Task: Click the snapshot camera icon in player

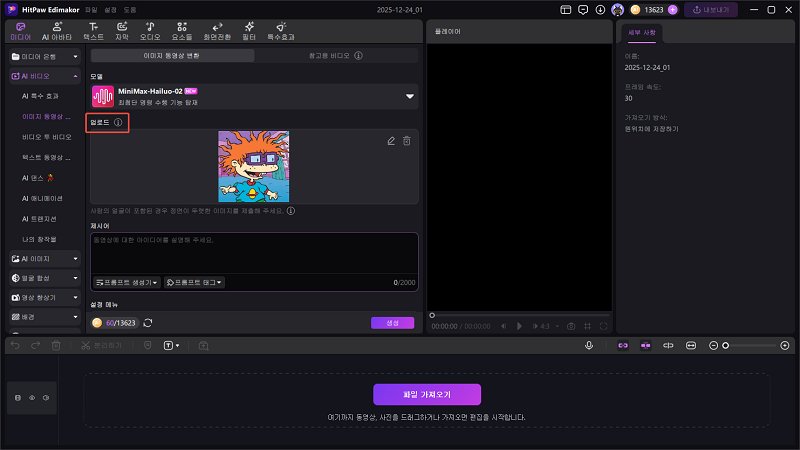Action: (571, 326)
